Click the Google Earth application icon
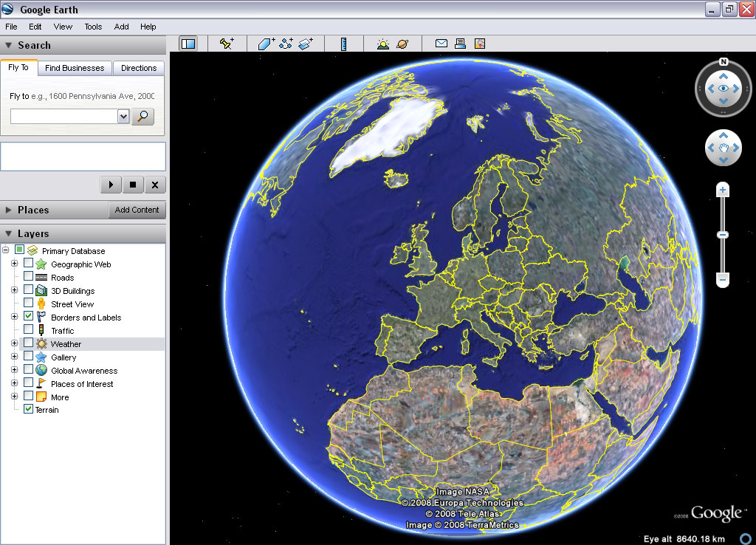The image size is (756, 545). click(7, 9)
